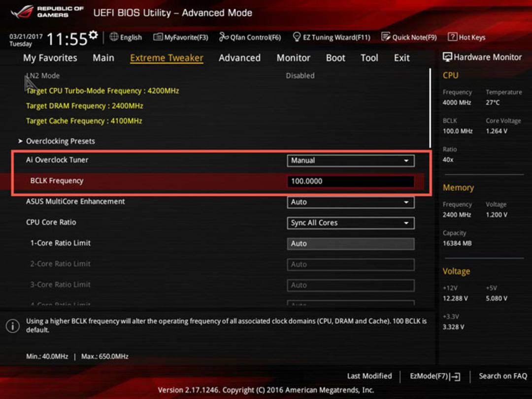
Task: Click the settings gear next to the clock
Action: tap(93, 34)
